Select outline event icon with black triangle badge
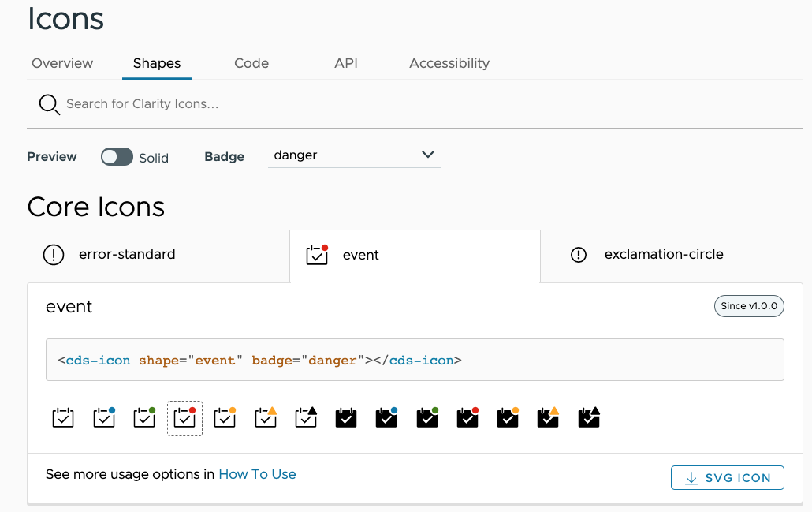Image resolution: width=812 pixels, height=512 pixels. click(x=306, y=417)
